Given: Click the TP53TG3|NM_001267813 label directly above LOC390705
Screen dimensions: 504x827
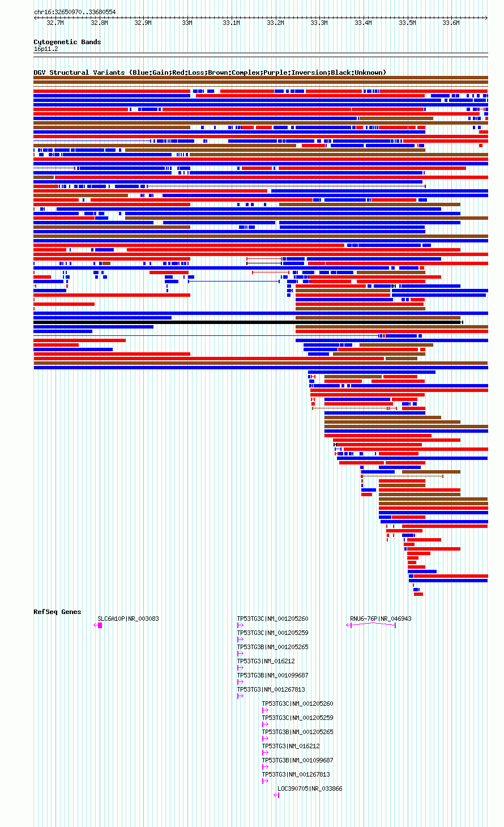Looking at the screenshot, I should pyautogui.click(x=296, y=774).
